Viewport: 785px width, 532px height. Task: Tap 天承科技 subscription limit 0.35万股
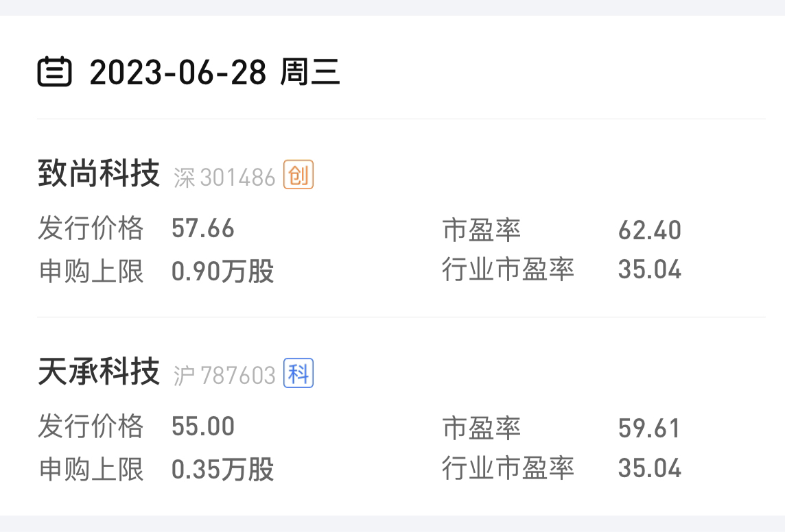223,470
